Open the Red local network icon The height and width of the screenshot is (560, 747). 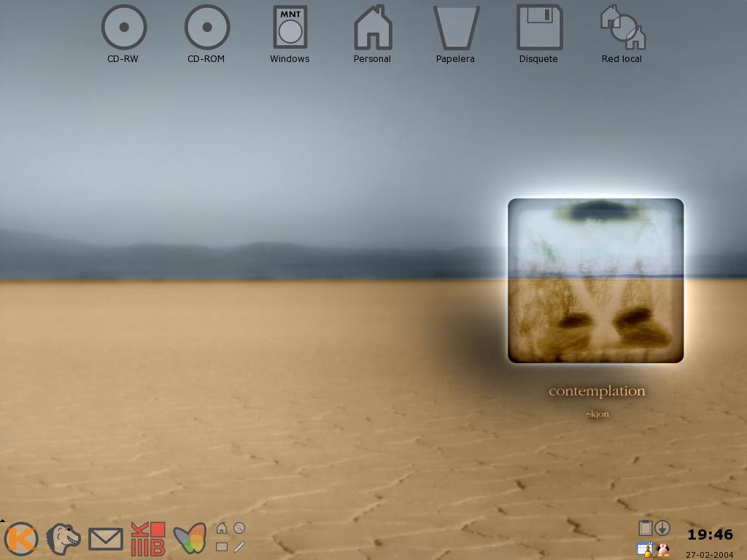623,27
